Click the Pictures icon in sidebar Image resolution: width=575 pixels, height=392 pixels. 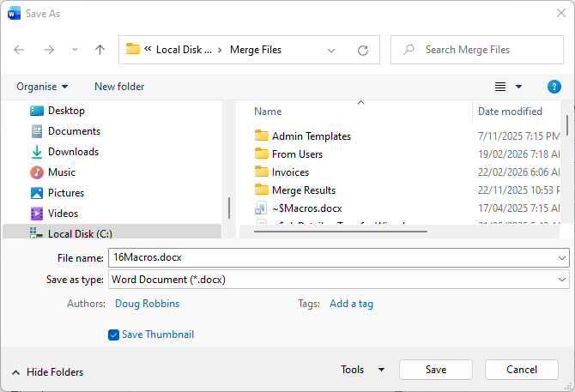(37, 193)
